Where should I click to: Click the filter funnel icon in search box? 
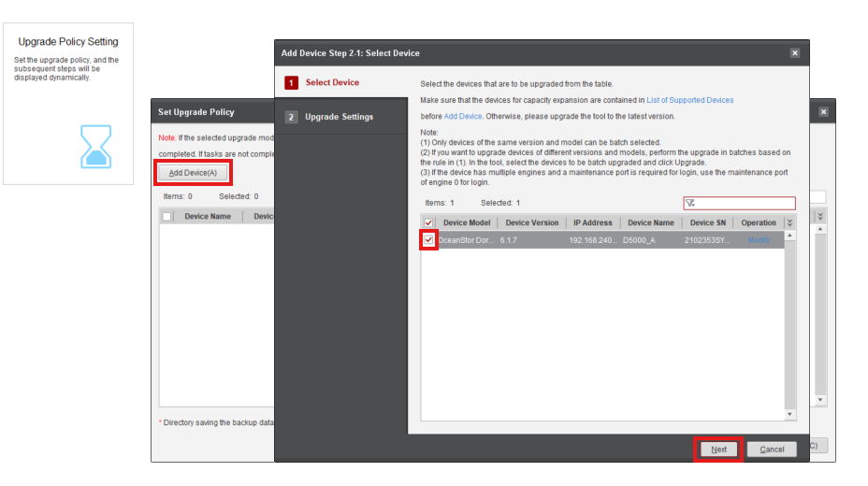[690, 203]
